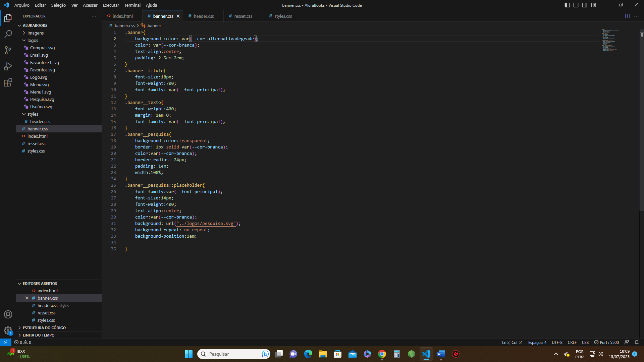Open Microsoft Edge from taskbar
Viewport: 644px width, 362px height.
coord(308,354)
